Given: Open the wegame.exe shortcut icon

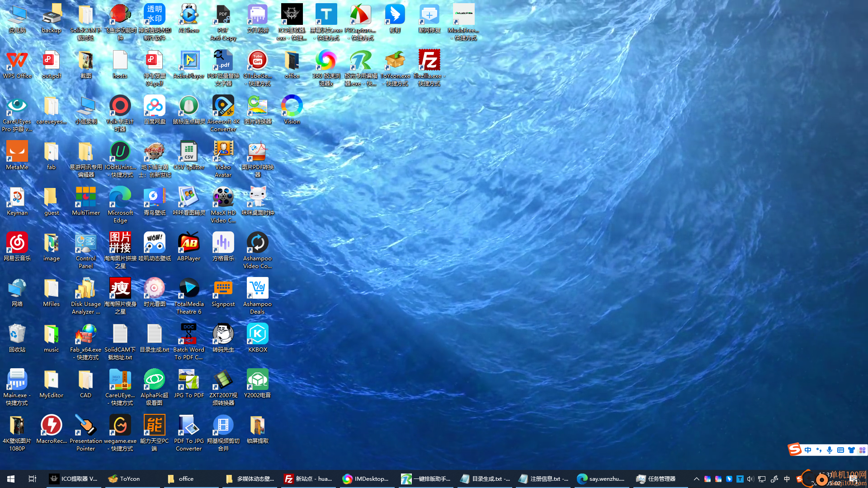Looking at the screenshot, I should click(120, 433).
